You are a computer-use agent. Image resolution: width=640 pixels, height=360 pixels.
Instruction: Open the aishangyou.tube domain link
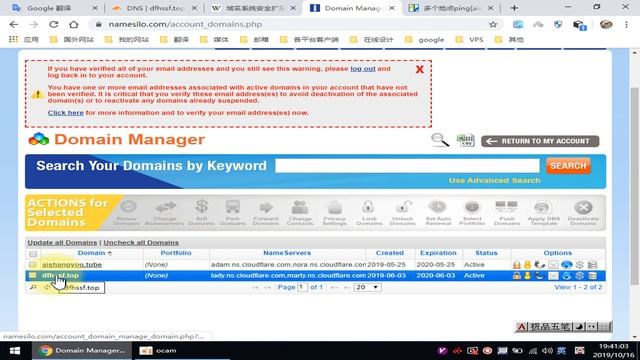coord(72,264)
